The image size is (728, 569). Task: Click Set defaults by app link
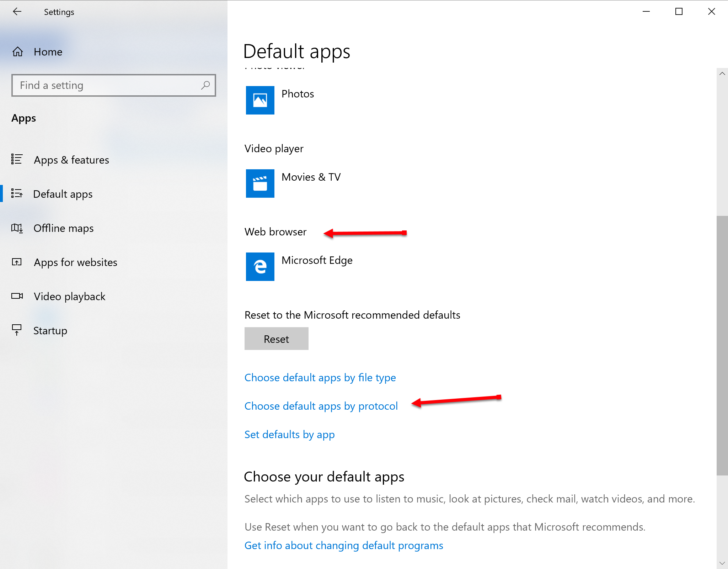click(x=289, y=434)
